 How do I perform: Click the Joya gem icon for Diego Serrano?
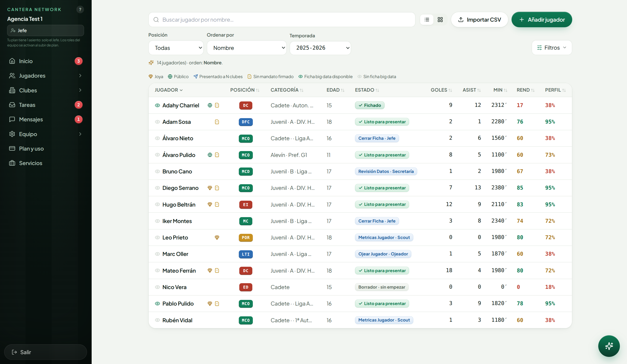pos(210,188)
